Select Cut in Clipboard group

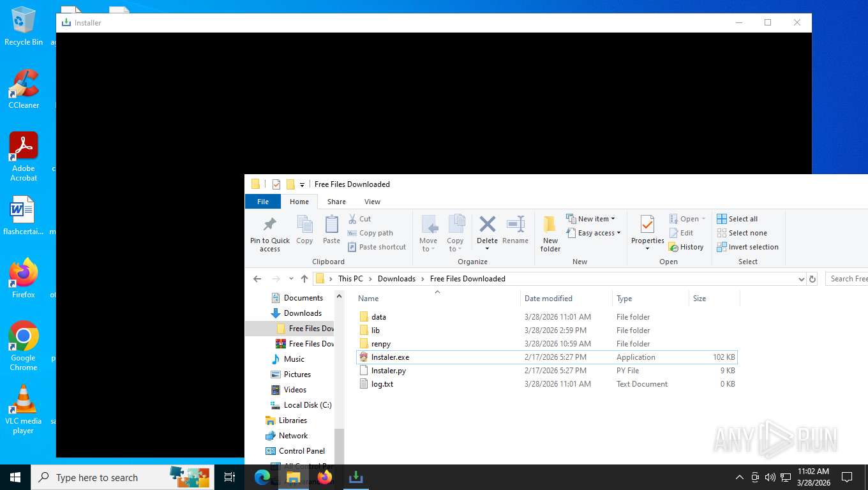359,219
